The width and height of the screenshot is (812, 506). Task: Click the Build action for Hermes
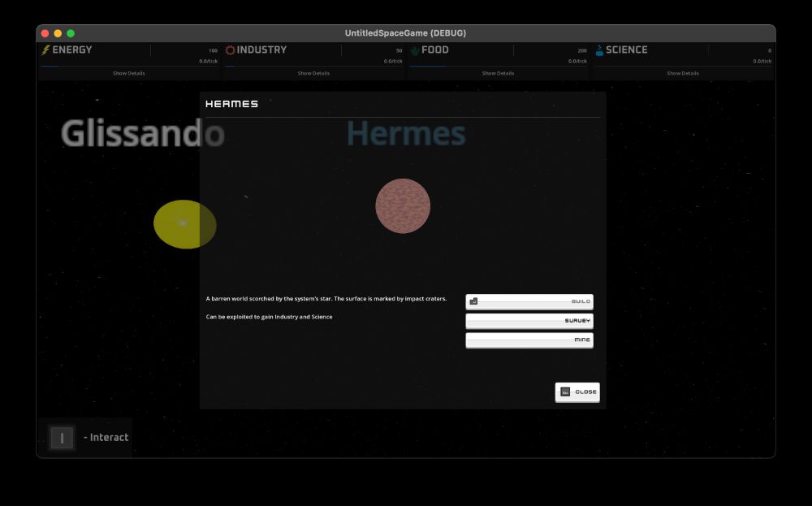(529, 301)
